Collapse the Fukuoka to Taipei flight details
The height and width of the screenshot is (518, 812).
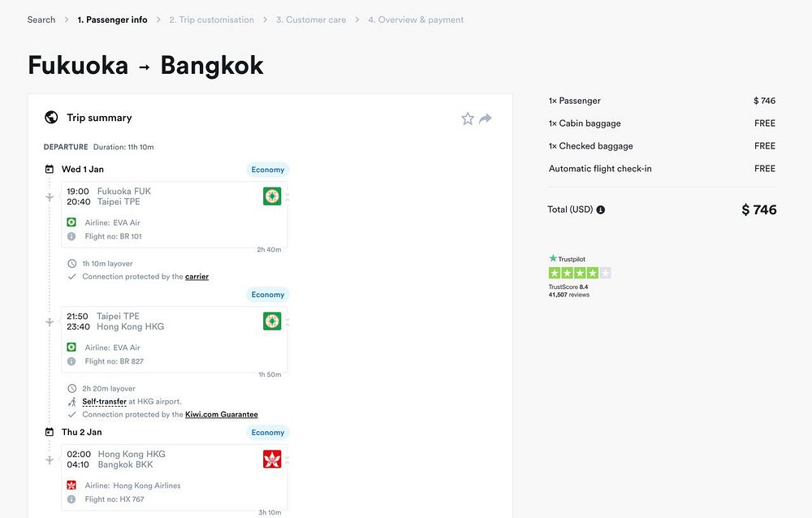pyautogui.click(x=287, y=196)
